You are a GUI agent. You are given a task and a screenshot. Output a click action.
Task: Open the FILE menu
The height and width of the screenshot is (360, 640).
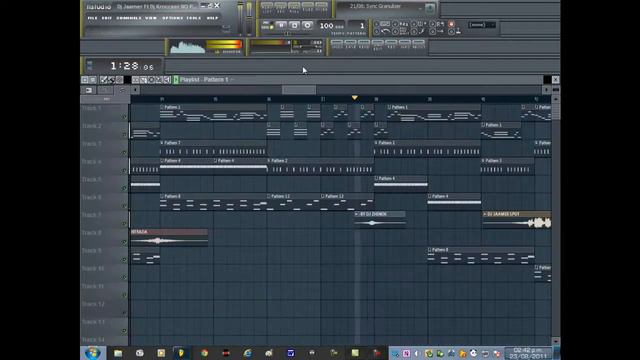tap(93, 18)
